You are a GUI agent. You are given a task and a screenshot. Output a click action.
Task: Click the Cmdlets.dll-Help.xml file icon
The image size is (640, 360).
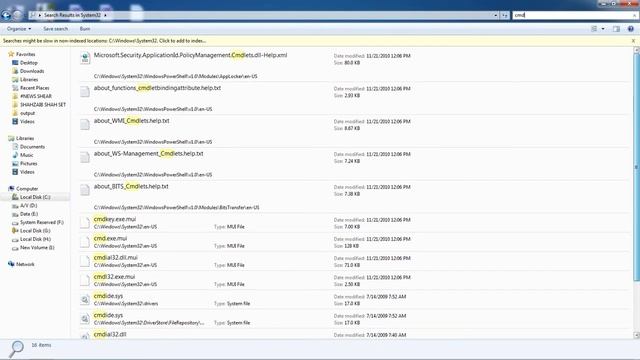[85, 58]
